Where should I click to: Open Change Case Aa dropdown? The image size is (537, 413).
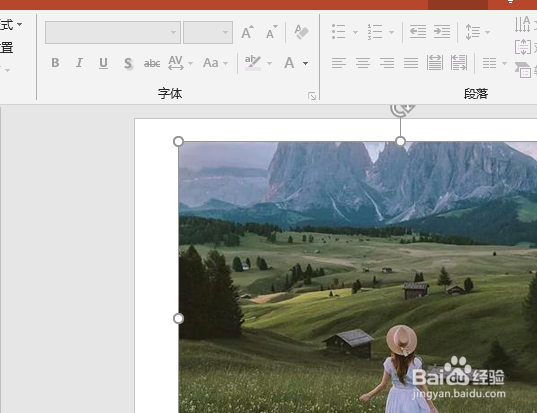coord(225,63)
